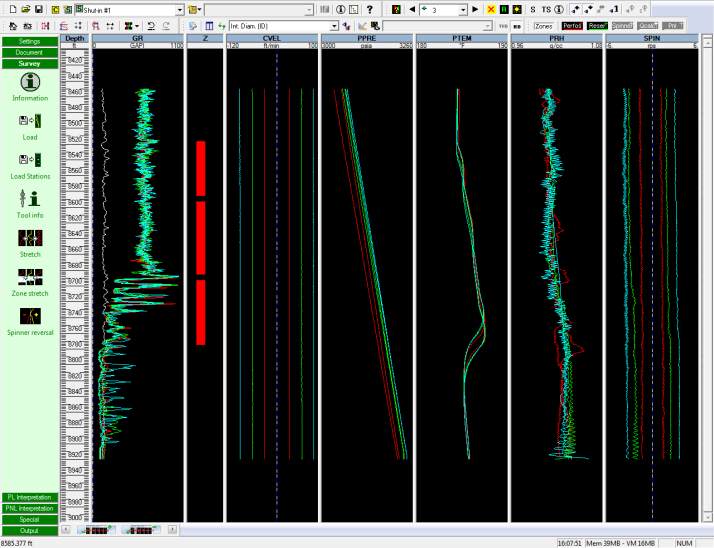Click the previous pass left arrow
The width and height of the screenshot is (714, 548).
(x=412, y=9)
